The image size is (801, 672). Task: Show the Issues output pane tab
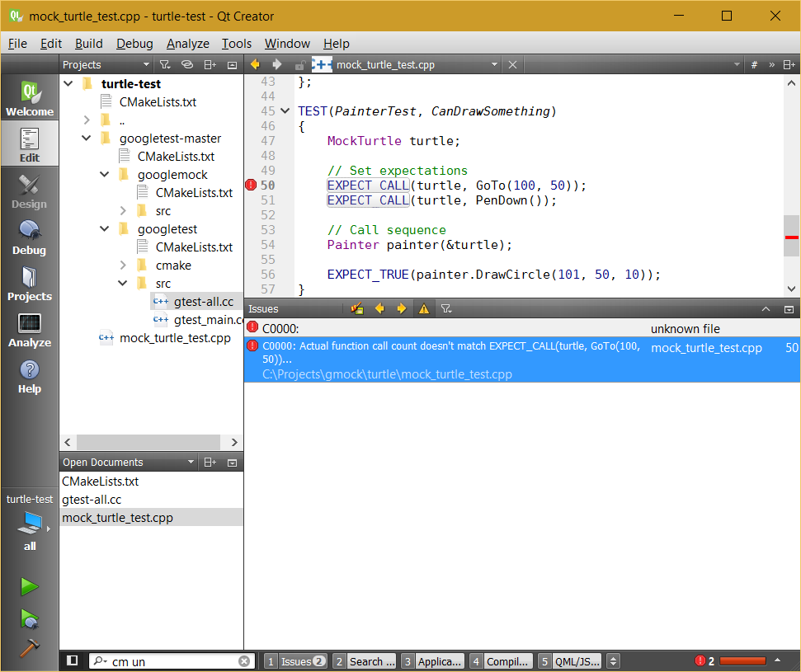click(x=296, y=661)
